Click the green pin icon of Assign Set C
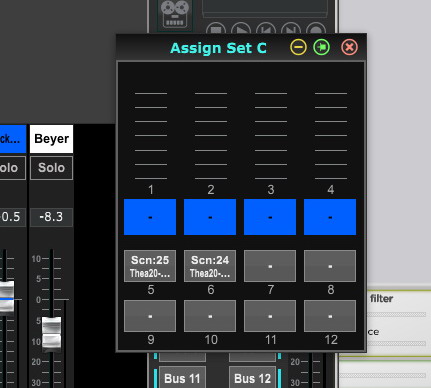This screenshot has width=431, height=388. point(322,47)
